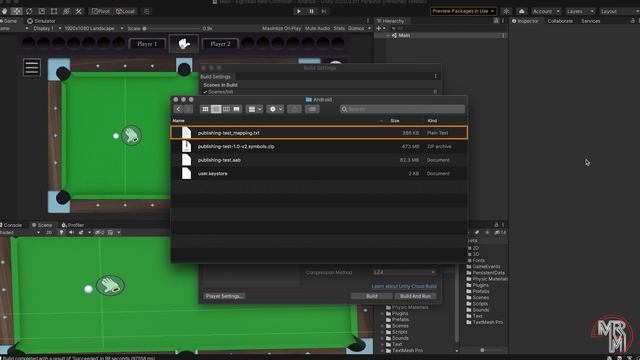Toggle Local handle rotation
This screenshot has width=640, height=360.
[125, 11]
